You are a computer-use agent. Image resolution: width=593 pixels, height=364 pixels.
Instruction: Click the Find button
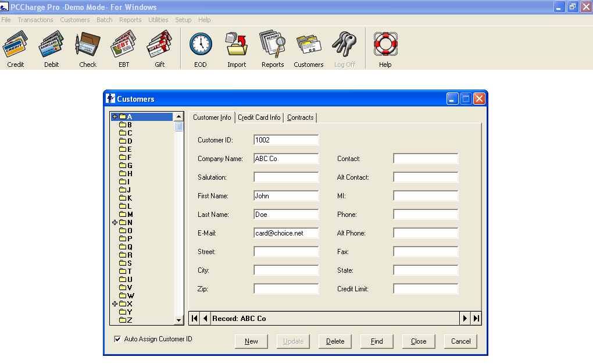[x=377, y=341]
